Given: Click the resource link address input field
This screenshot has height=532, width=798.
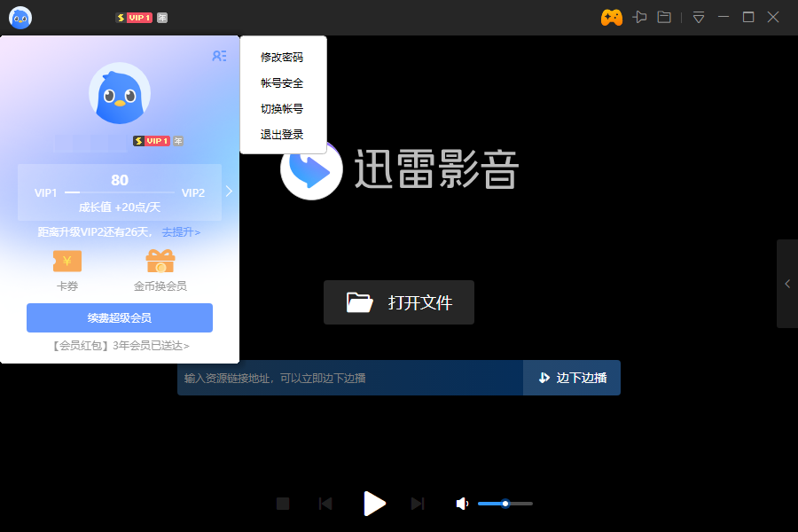Looking at the screenshot, I should (350, 378).
